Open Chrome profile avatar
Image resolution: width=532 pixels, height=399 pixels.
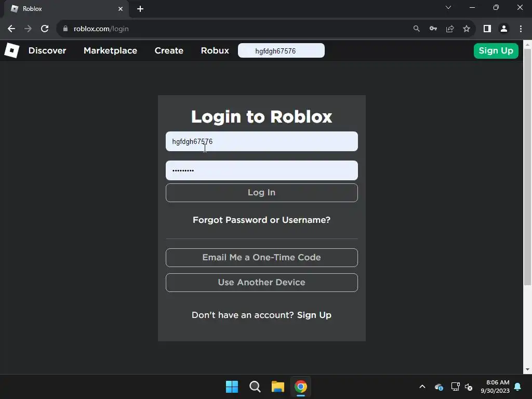504,29
